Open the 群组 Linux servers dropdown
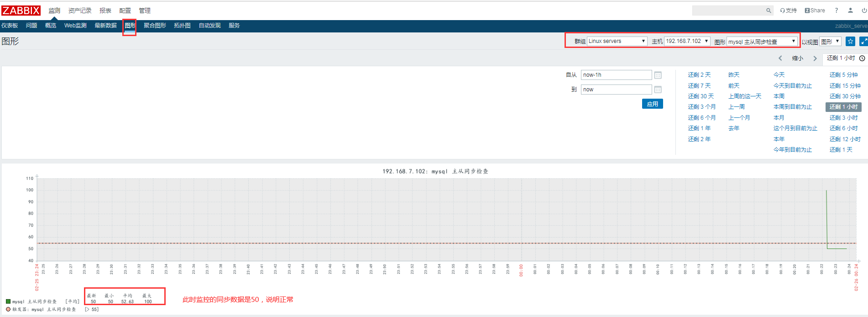868x317 pixels. [x=617, y=41]
